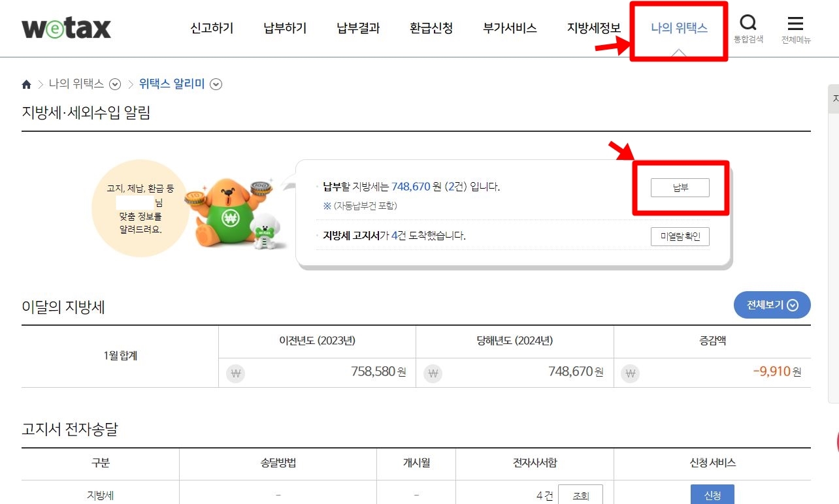Viewport: 839px width, 504px height.
Task: Click the wetax logo
Action: pyautogui.click(x=66, y=28)
